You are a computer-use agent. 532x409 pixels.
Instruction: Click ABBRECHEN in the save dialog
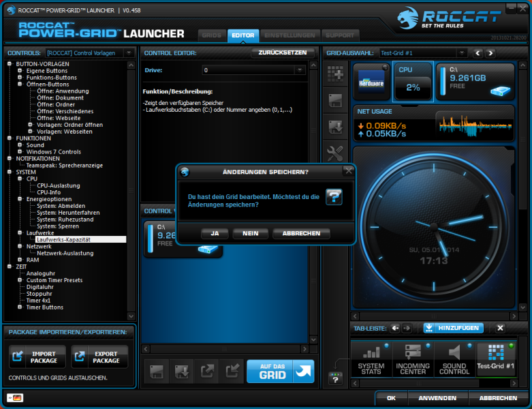(x=301, y=234)
